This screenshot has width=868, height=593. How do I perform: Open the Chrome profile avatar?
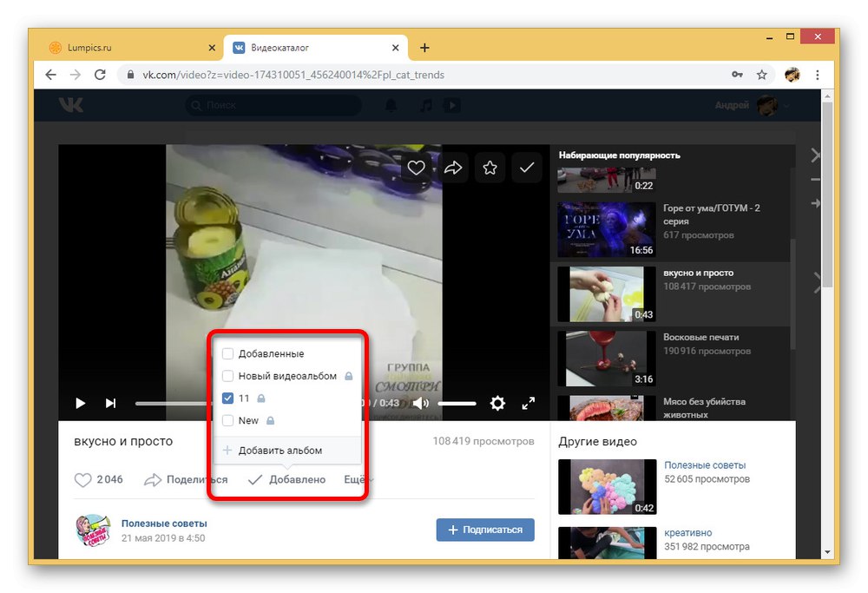(792, 75)
